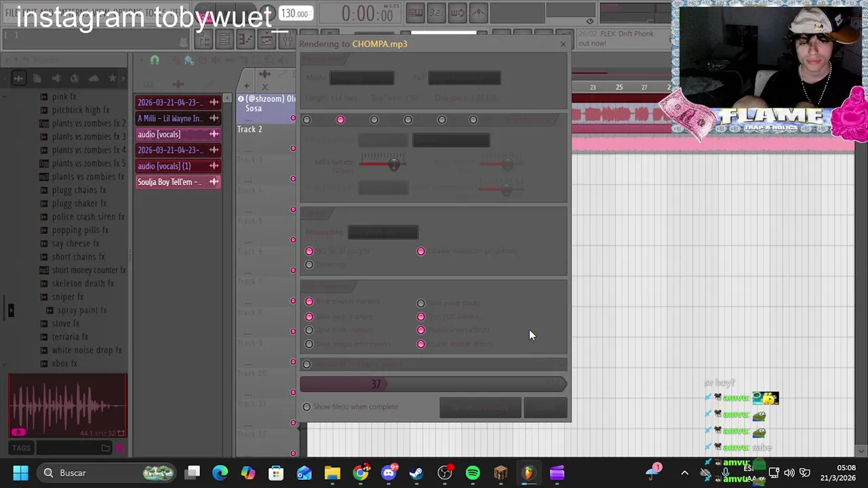Image resolution: width=868 pixels, height=488 pixels.
Task: Open Discord from the taskbar
Action: [389, 472]
